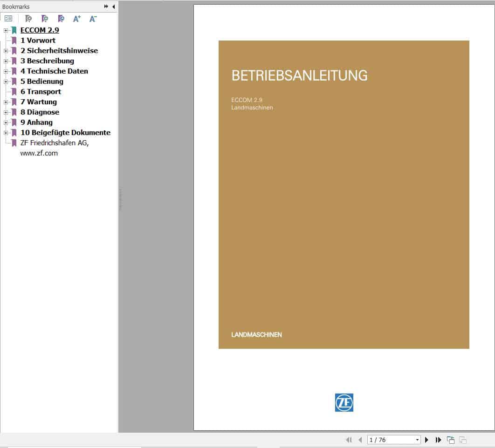Click the panel splitter grip handle
The image size is (495, 448).
pos(120,199)
